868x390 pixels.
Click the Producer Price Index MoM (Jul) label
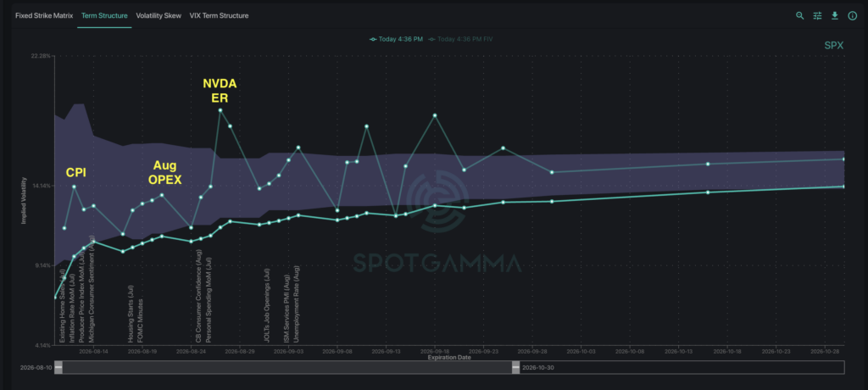tap(82, 296)
